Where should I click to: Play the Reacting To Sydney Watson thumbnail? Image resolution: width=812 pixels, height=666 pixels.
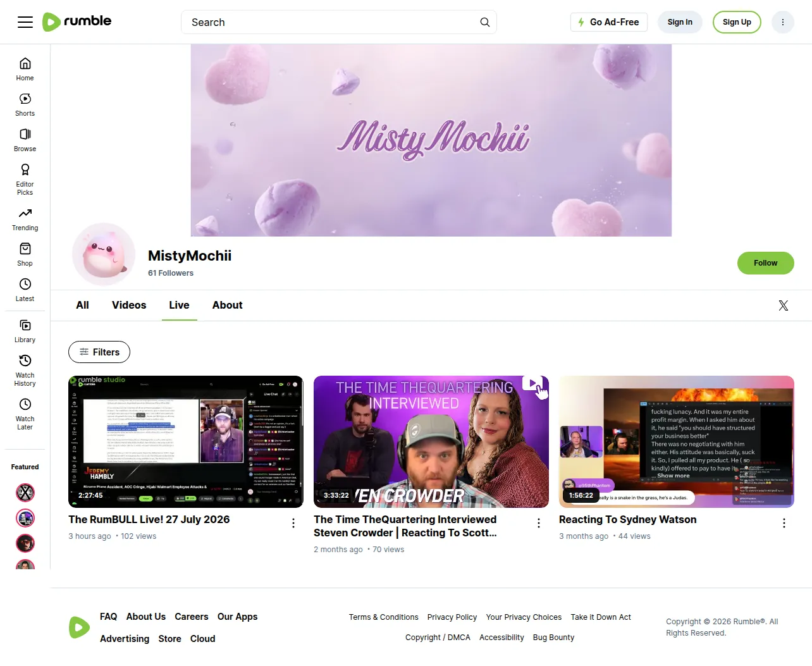[677, 442]
